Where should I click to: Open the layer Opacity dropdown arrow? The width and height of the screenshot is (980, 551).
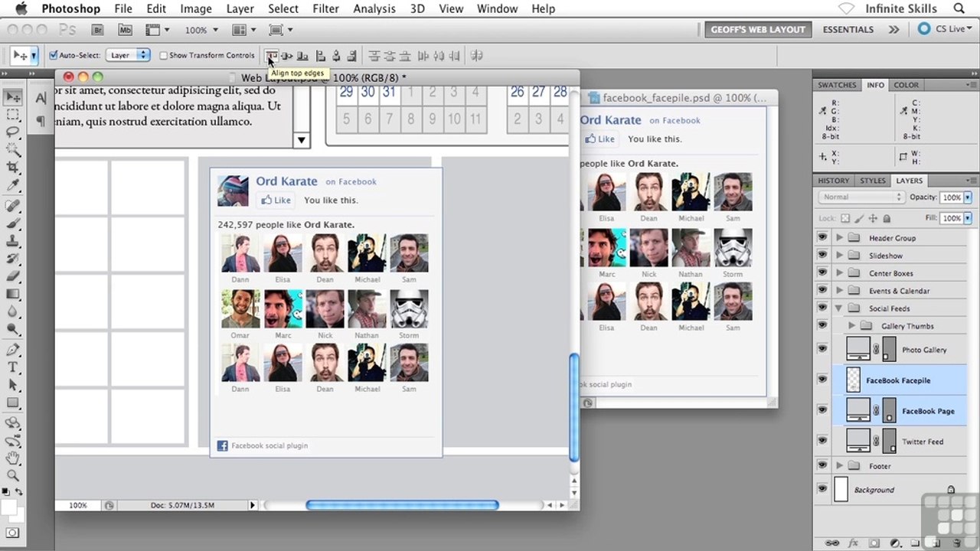(968, 197)
